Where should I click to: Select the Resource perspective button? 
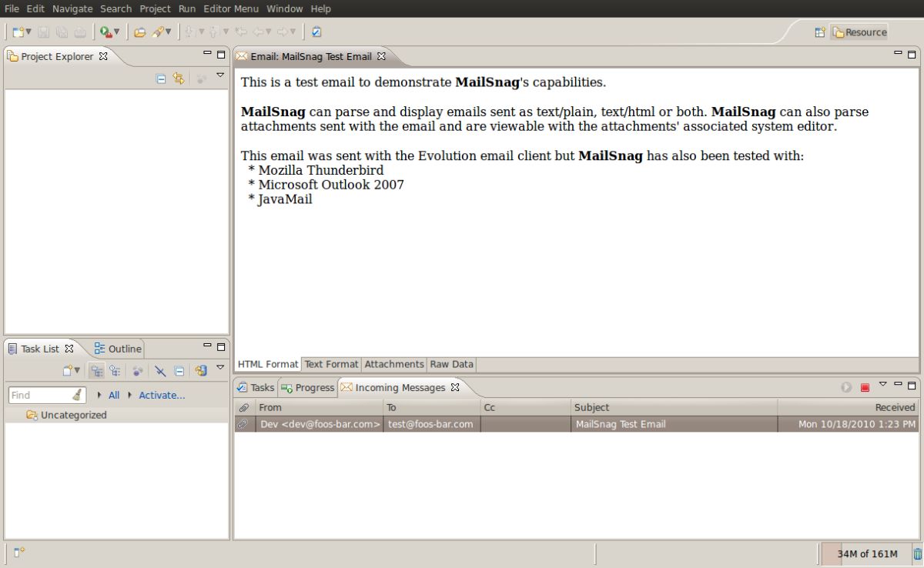click(859, 32)
